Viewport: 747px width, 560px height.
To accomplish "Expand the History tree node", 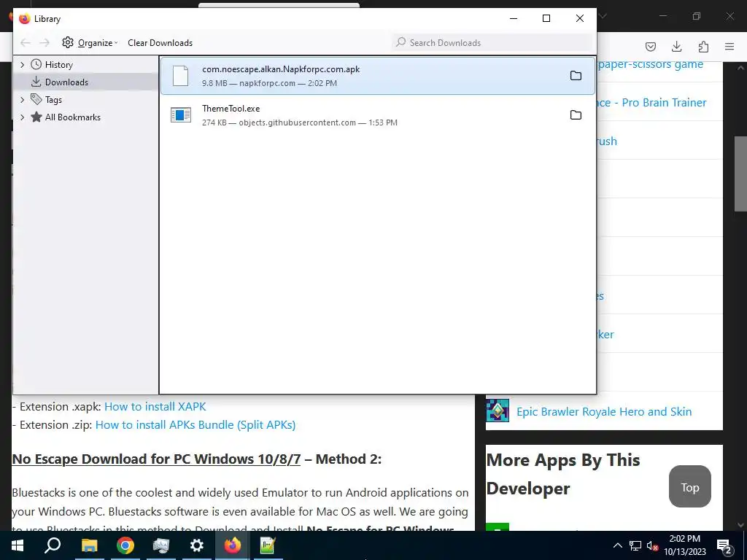I will coord(23,64).
